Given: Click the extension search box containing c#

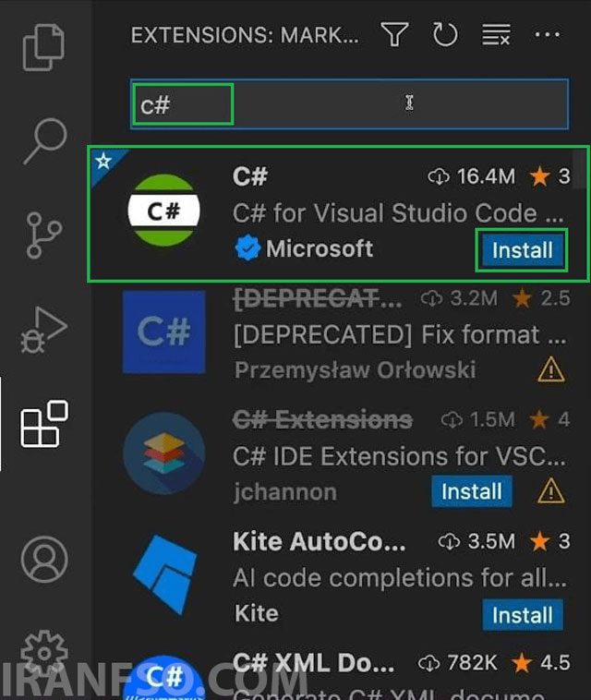Looking at the screenshot, I should pyautogui.click(x=349, y=104).
